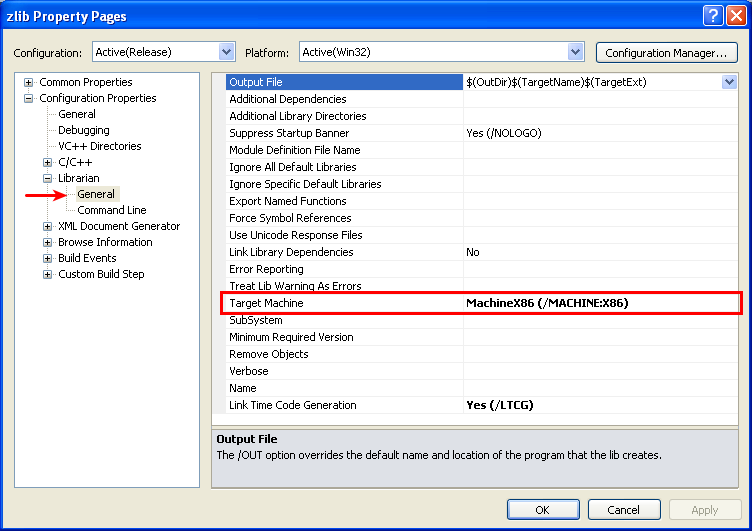
Task: Select General under Librarian
Action: pos(96,194)
